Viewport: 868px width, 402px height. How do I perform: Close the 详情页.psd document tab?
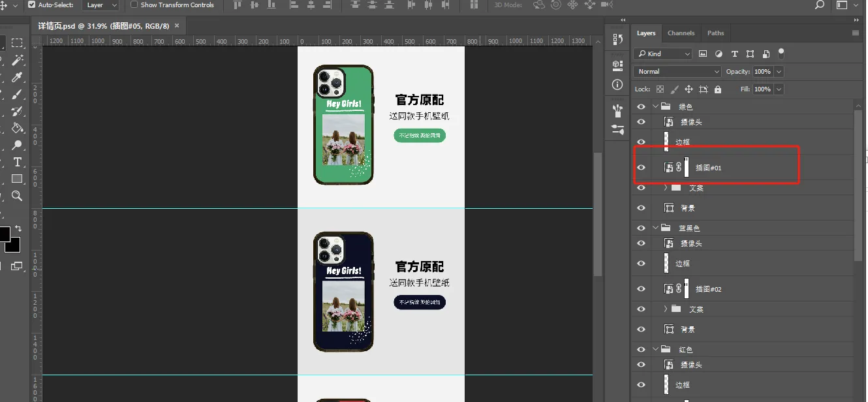point(176,26)
